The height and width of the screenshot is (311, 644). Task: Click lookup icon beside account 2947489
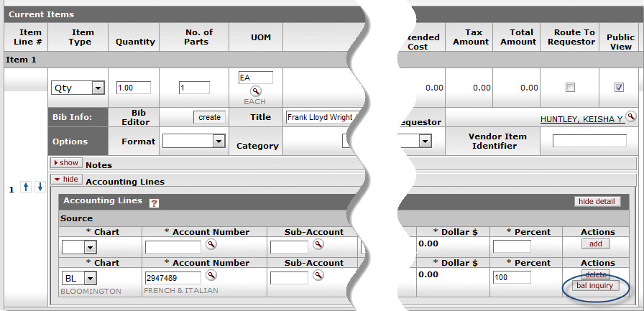[211, 275]
